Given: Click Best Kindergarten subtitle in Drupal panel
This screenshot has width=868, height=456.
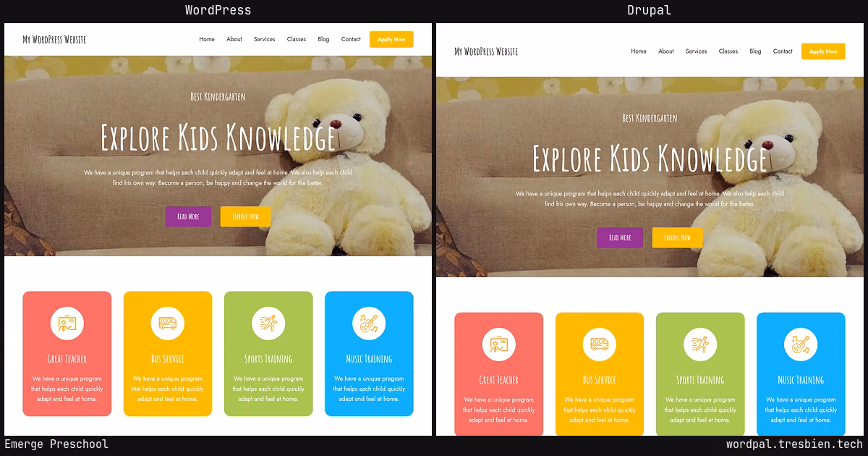Looking at the screenshot, I should [x=650, y=117].
